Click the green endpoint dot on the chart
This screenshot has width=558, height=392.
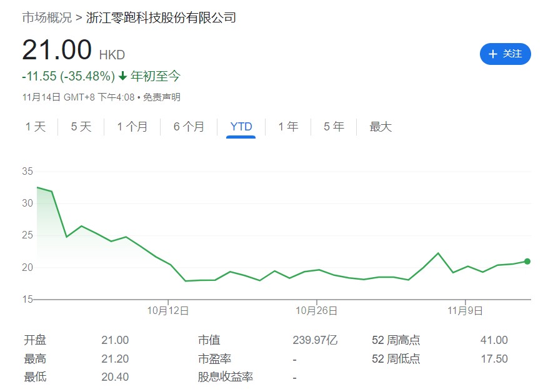[x=527, y=261]
